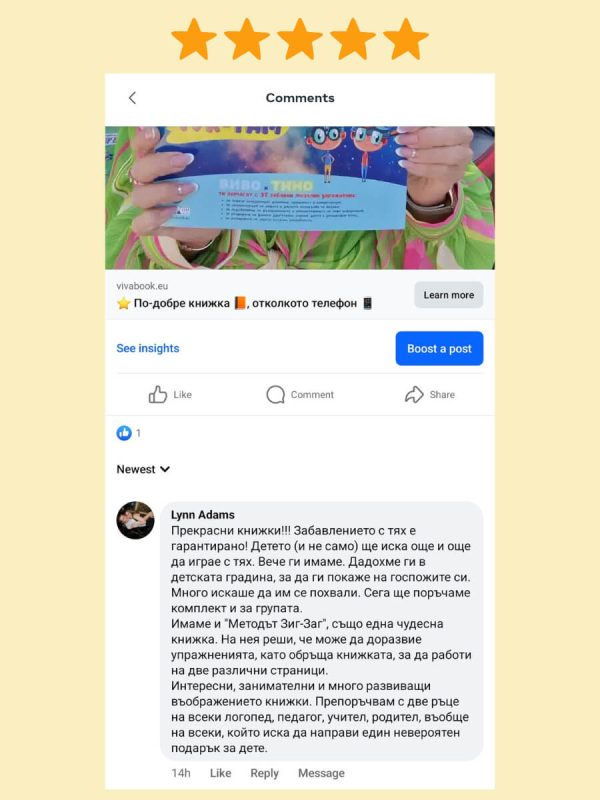Image resolution: width=600 pixels, height=800 pixels.
Task: Expand the Newest sorting dropdown
Action: click(x=143, y=469)
